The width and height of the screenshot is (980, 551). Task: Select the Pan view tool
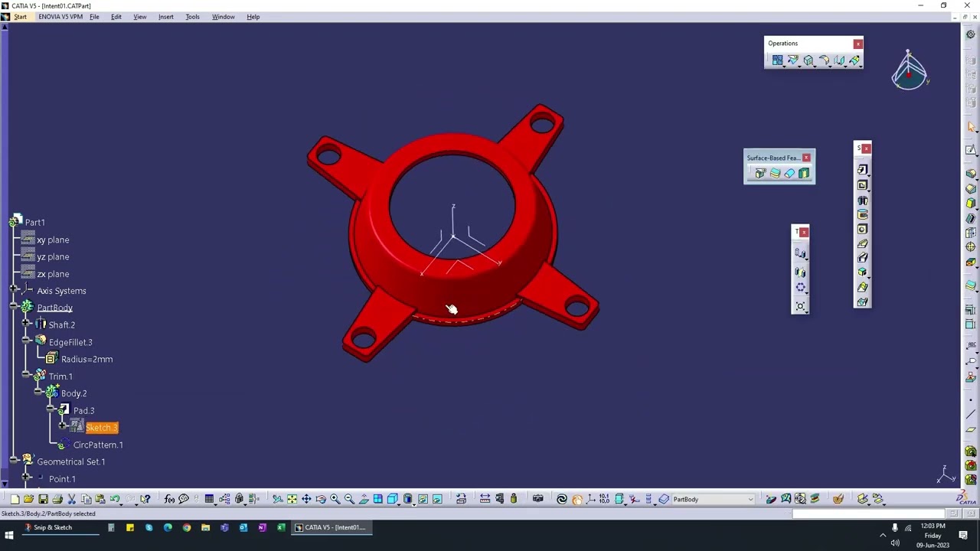pos(306,499)
